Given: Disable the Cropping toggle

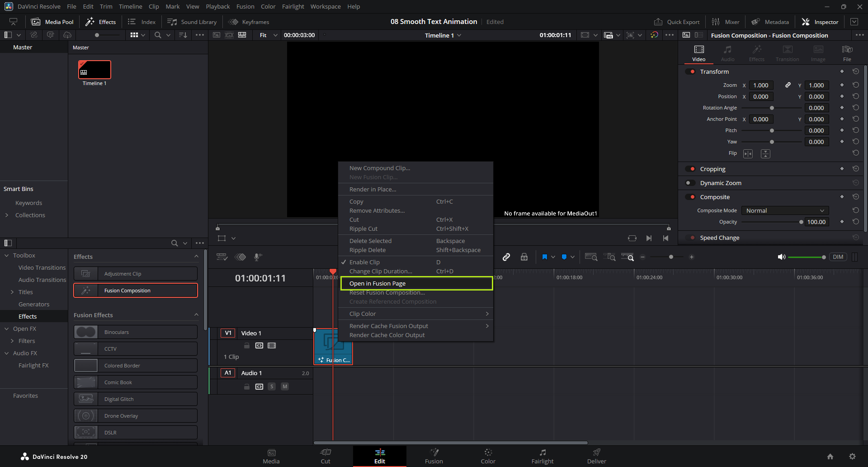Looking at the screenshot, I should 690,169.
